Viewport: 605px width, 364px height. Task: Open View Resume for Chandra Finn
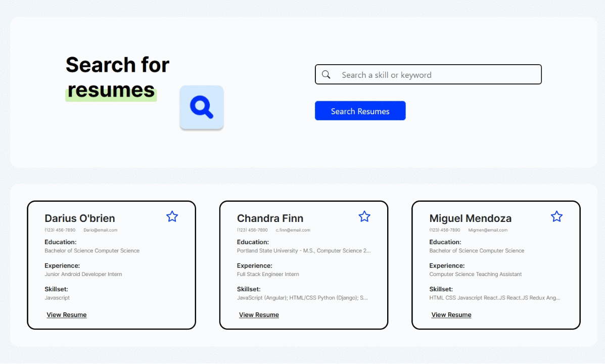coord(259,315)
